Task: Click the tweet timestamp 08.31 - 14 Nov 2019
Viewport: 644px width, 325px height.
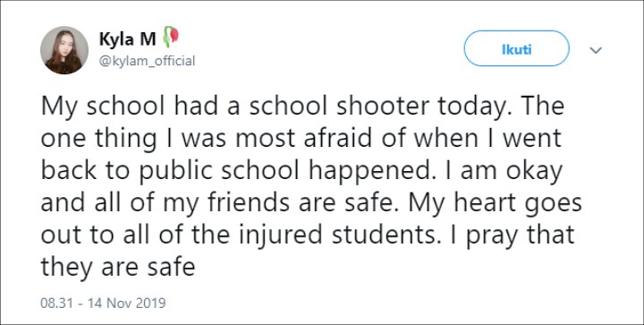Action: pos(103,304)
